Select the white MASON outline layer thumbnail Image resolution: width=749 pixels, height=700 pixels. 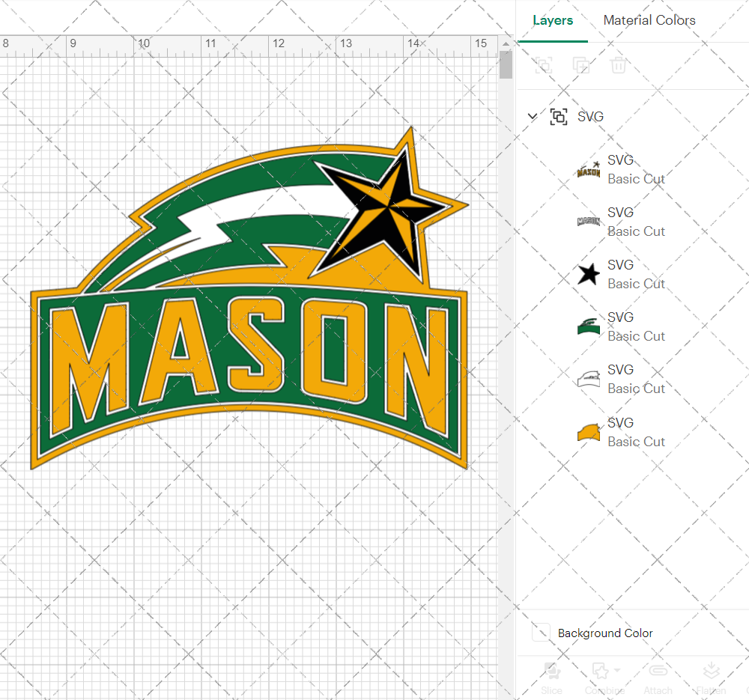589,222
